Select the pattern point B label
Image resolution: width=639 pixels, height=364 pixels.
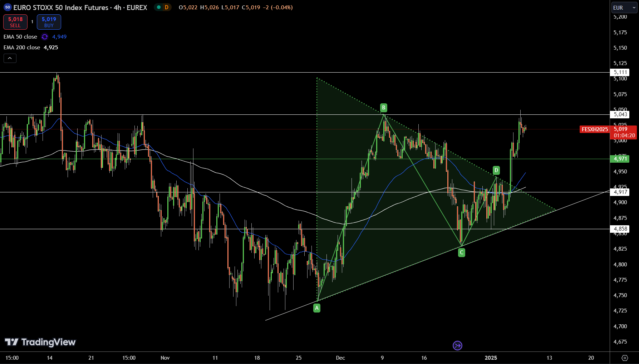(383, 108)
